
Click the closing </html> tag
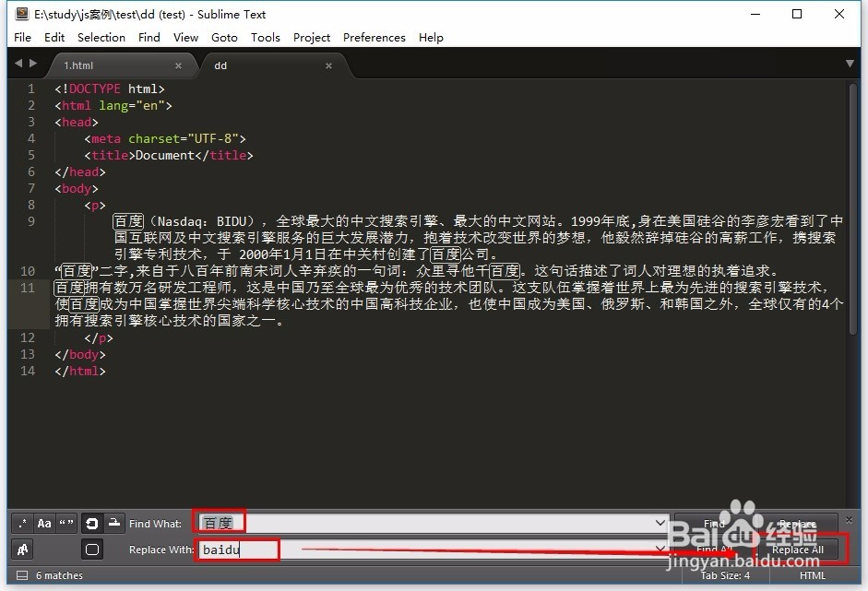pos(80,371)
